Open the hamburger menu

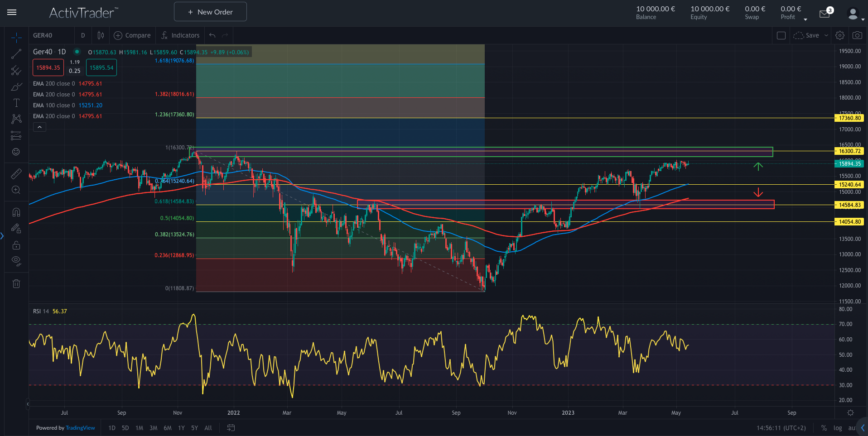[x=12, y=12]
